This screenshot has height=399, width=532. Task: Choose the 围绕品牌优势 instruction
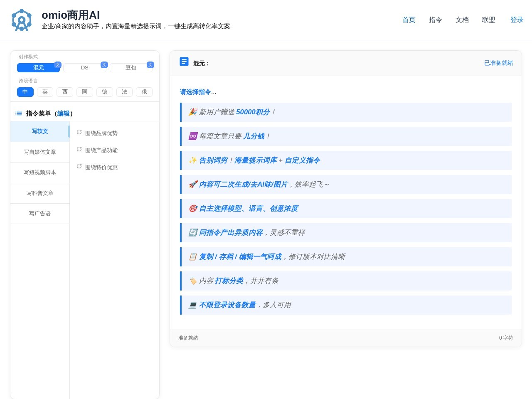[101, 133]
